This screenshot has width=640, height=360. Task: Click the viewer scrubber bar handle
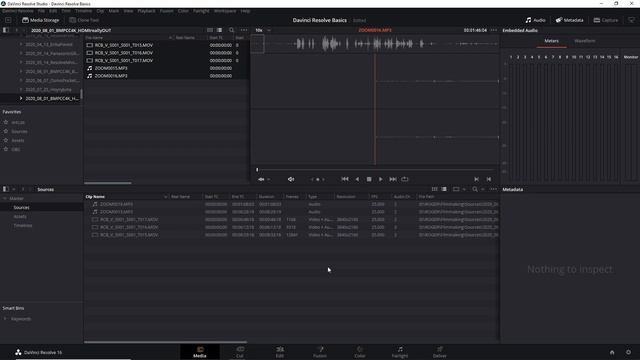[x=257, y=169]
